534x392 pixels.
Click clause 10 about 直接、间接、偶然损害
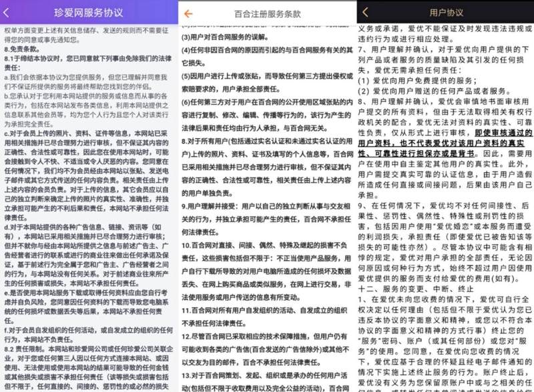(x=266, y=271)
